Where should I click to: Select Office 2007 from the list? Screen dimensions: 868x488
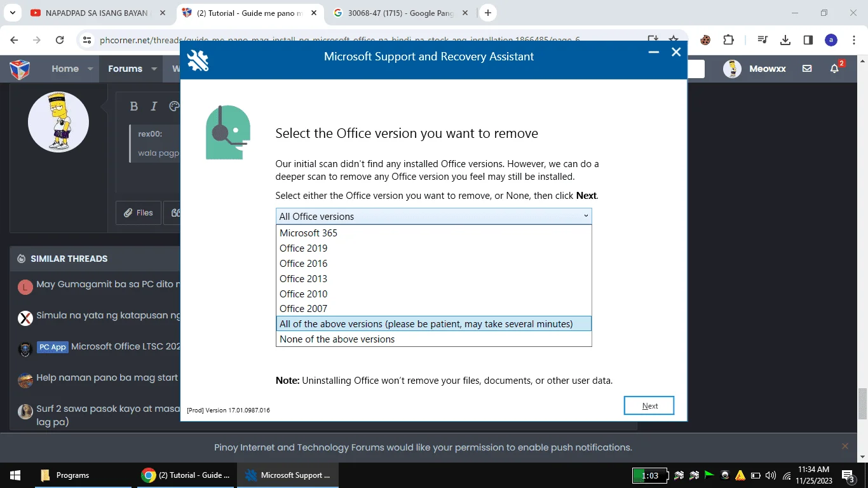pos(434,309)
